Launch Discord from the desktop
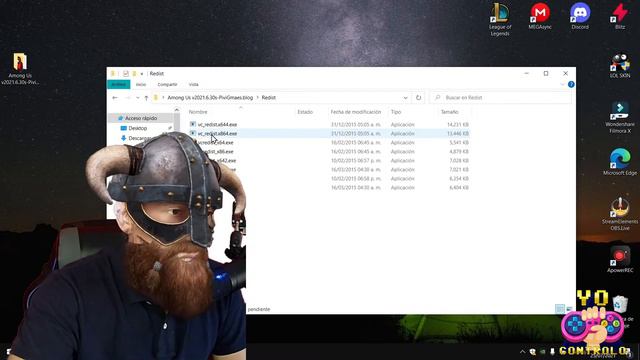The image size is (640, 360). (580, 16)
